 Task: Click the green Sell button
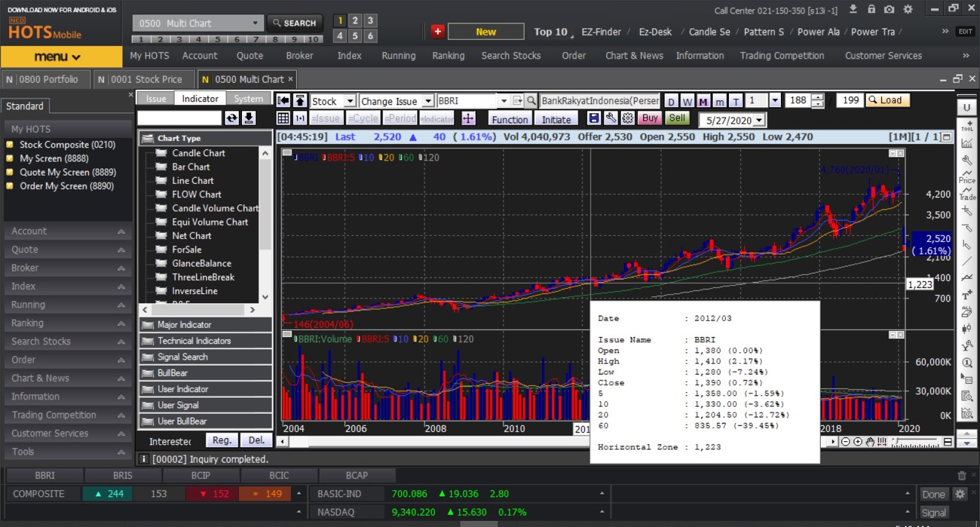tap(677, 118)
